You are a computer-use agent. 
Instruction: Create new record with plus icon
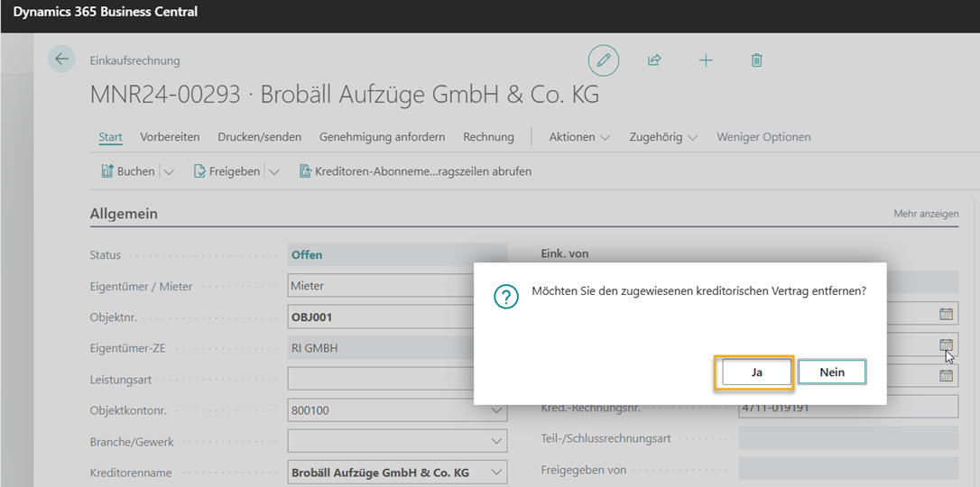(706, 60)
